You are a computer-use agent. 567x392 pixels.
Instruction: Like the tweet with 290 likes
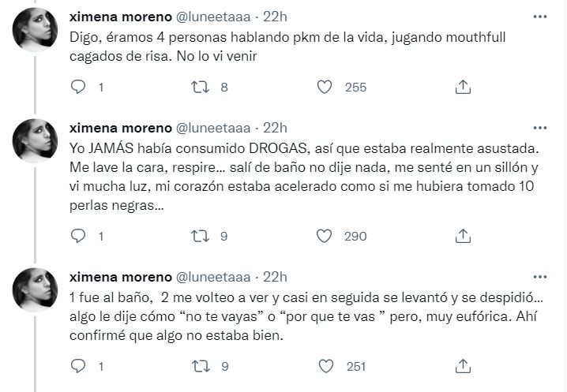point(324,235)
